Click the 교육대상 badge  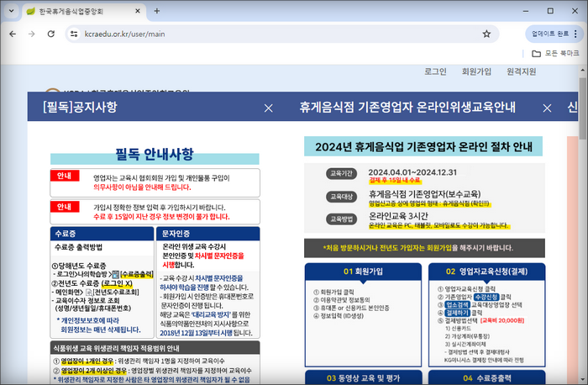341,197
